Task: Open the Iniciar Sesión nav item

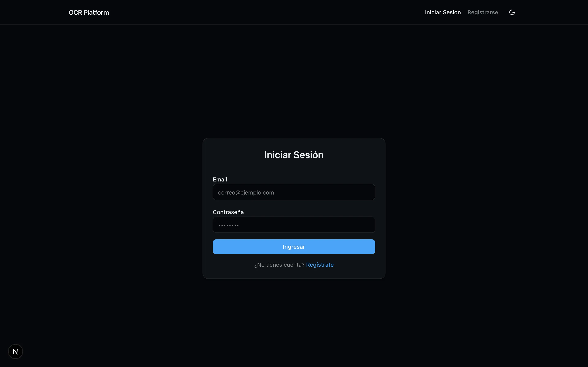Action: (x=443, y=12)
